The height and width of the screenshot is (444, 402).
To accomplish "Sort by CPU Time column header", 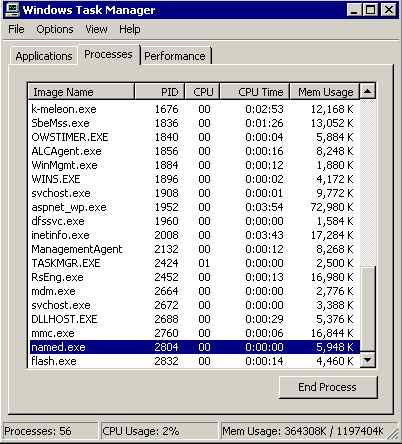I will (x=255, y=92).
